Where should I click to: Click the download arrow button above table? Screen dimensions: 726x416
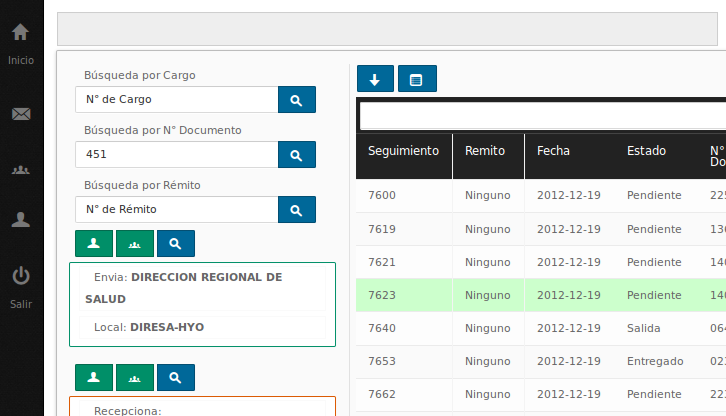tap(375, 79)
